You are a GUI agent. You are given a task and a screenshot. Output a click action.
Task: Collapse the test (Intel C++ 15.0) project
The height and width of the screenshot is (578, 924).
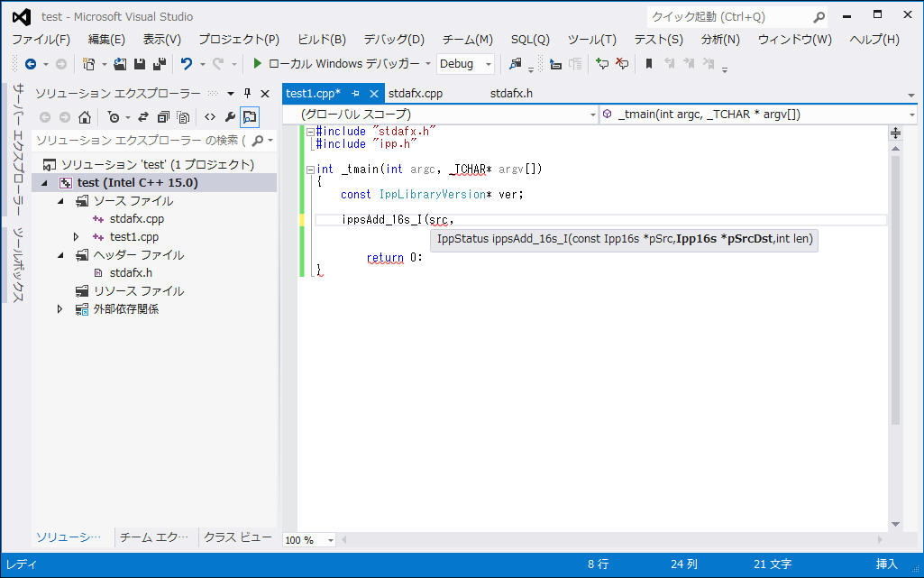[44, 183]
